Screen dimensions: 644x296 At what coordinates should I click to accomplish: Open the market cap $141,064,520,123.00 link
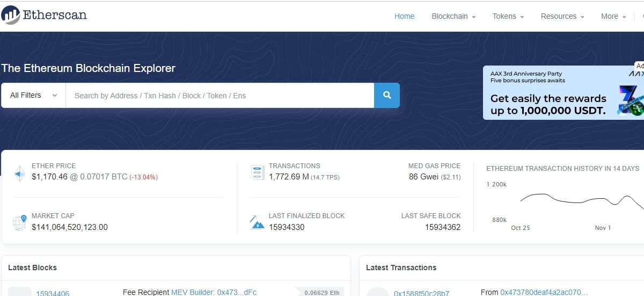[70, 227]
